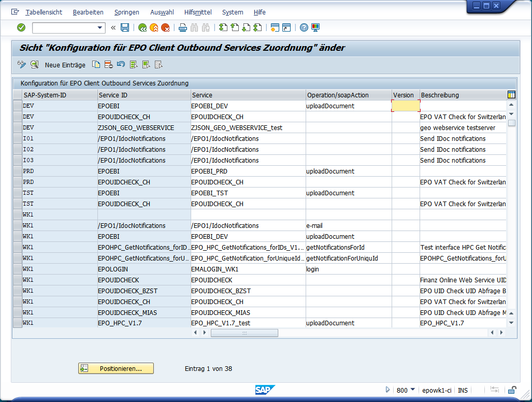Select row marker for PRD EPOEBI row

[x=17, y=171]
